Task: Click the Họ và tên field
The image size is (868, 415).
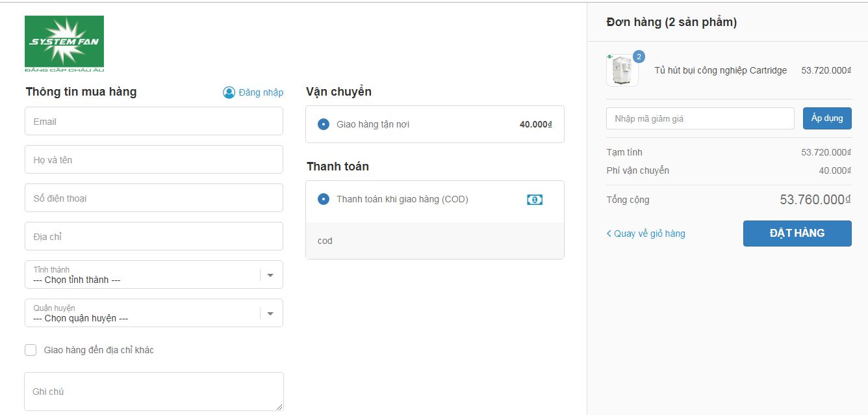Action: 153,160
